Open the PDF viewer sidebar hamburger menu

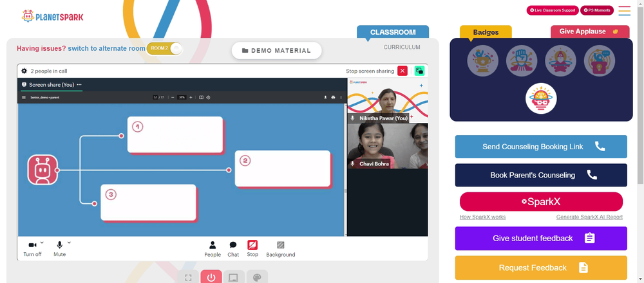[x=24, y=97]
